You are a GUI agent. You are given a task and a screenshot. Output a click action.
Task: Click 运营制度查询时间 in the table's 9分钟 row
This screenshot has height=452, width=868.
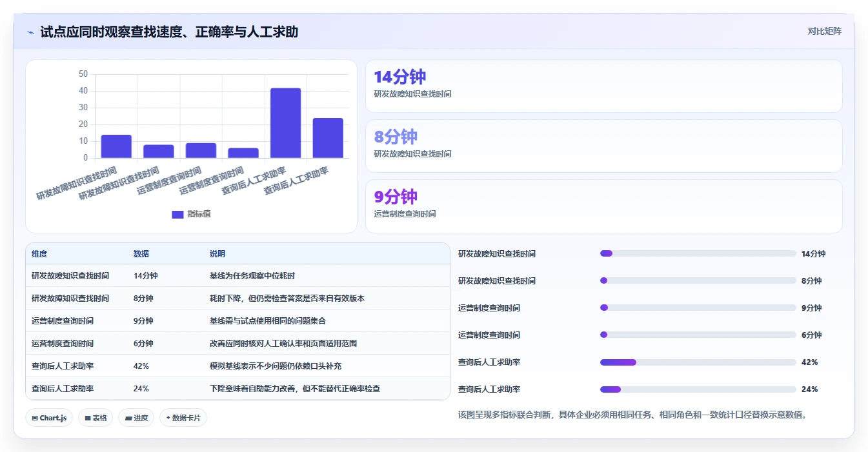(63, 321)
